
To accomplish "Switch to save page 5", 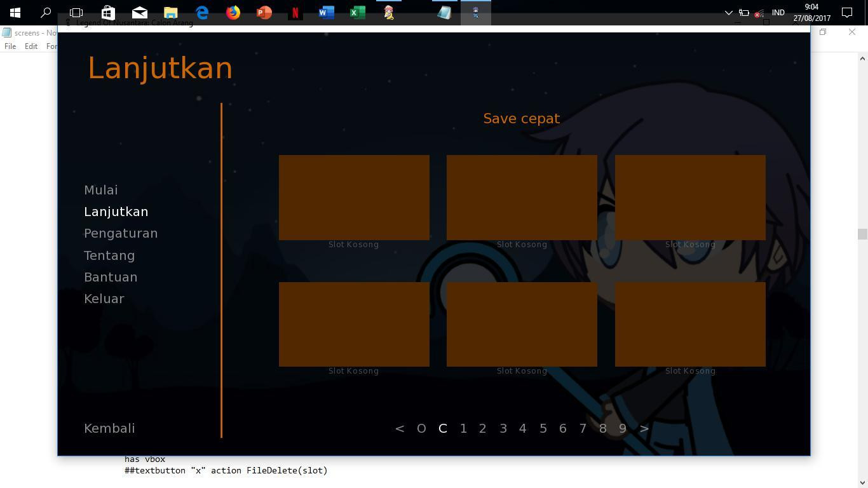I will 543,428.
